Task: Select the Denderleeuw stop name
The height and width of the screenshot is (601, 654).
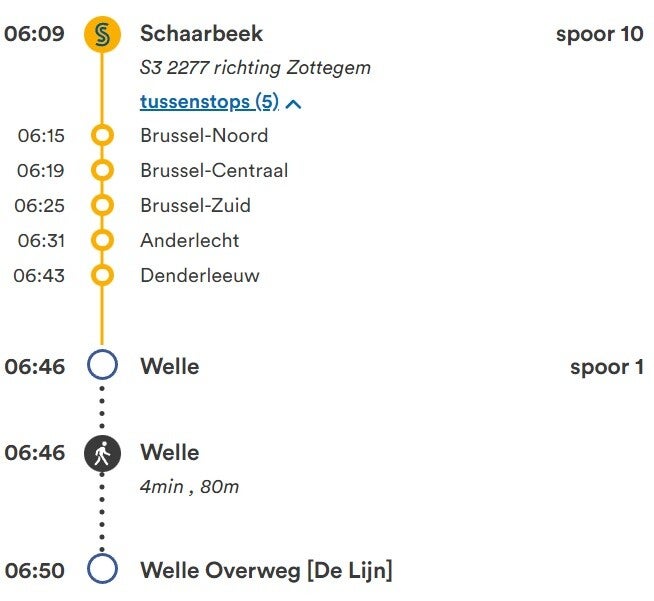Action: click(200, 275)
